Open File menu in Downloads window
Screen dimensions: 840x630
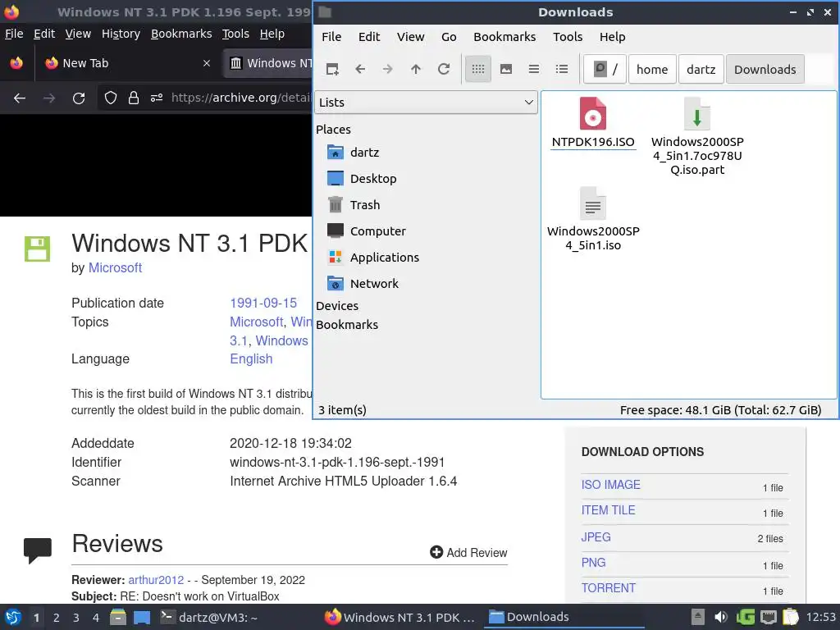click(x=331, y=37)
